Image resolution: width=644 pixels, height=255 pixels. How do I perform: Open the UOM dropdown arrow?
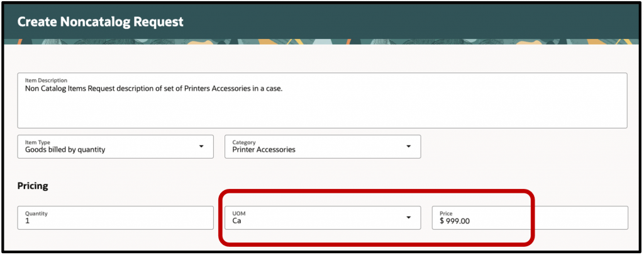[x=408, y=218]
